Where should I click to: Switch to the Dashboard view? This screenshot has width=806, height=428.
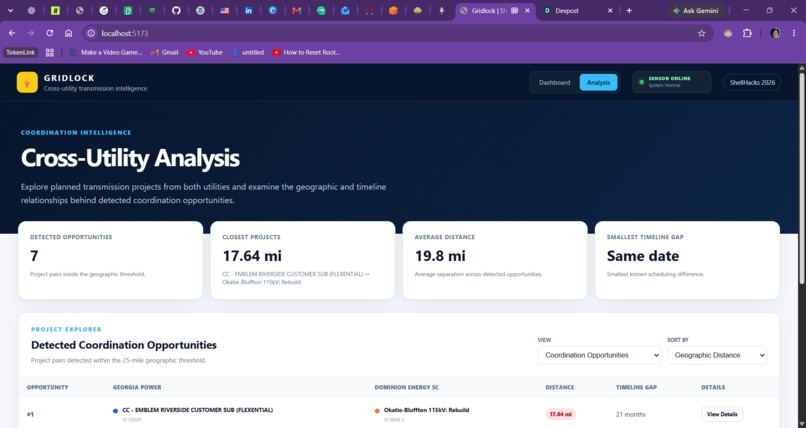tap(554, 82)
